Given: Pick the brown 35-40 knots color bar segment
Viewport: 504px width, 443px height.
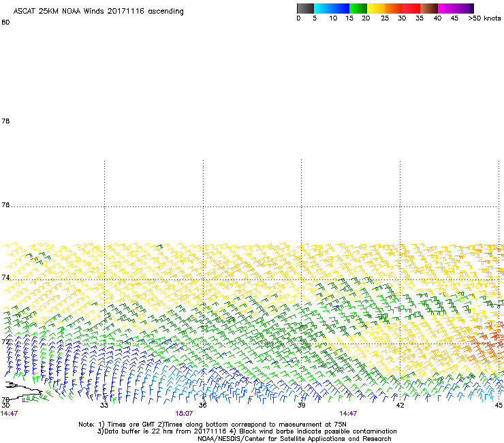Looking at the screenshot, I should click(x=429, y=8).
